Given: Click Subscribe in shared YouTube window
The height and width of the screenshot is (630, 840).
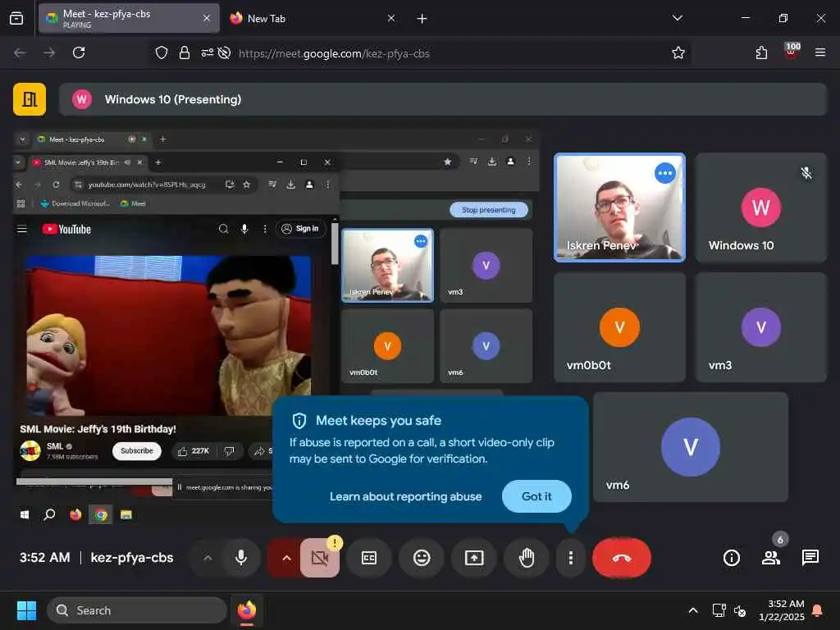Looking at the screenshot, I should [x=137, y=450].
